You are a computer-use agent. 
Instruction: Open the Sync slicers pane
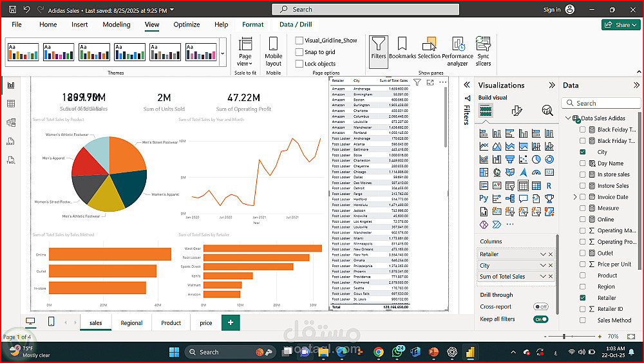point(483,51)
